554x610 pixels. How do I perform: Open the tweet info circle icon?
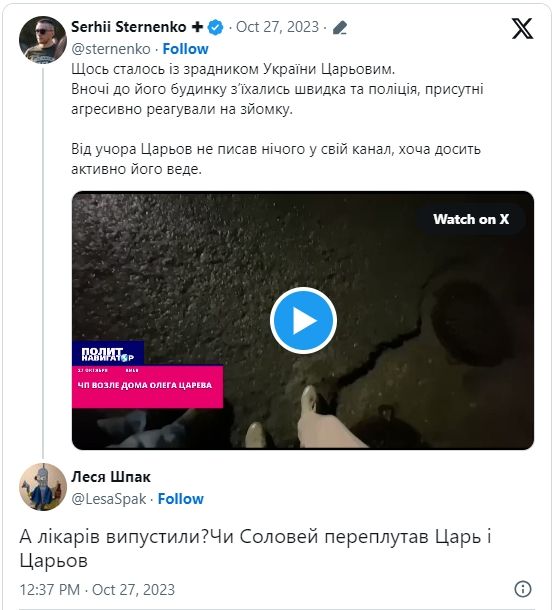[522, 589]
